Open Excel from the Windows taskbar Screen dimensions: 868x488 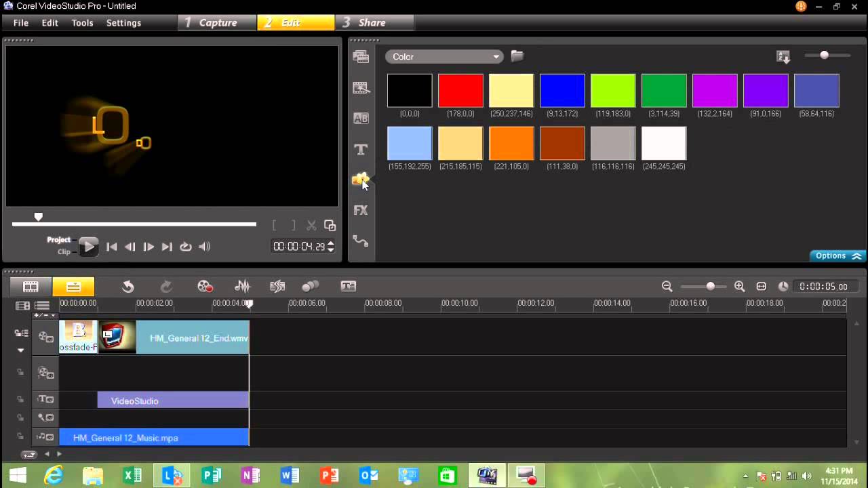pyautogui.click(x=133, y=476)
